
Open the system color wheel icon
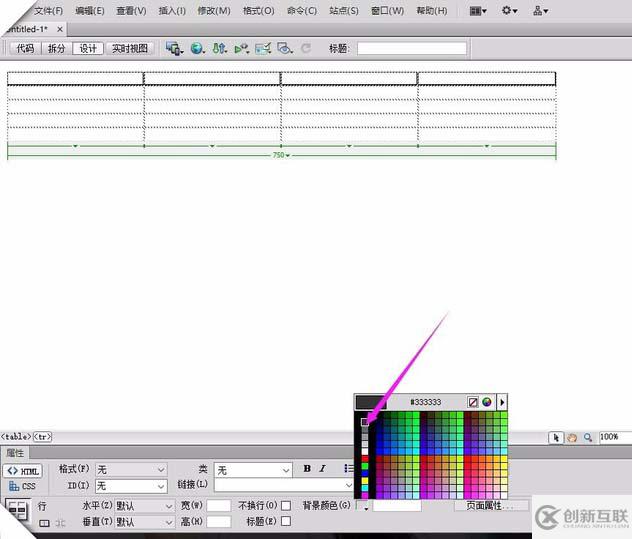point(487,402)
